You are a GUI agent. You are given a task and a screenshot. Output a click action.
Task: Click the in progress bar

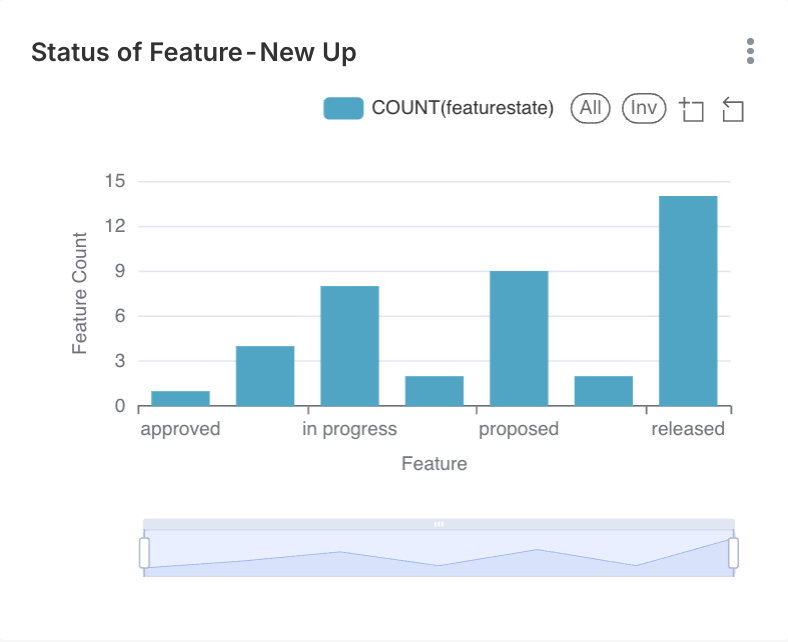click(349, 345)
